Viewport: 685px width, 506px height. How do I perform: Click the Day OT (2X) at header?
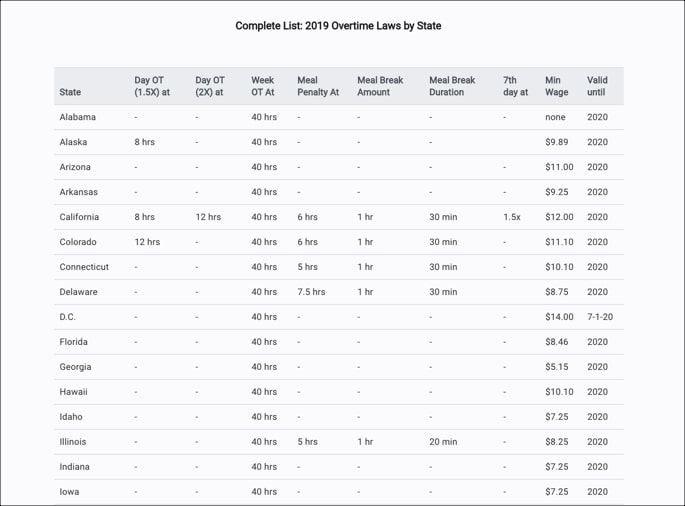coord(209,86)
